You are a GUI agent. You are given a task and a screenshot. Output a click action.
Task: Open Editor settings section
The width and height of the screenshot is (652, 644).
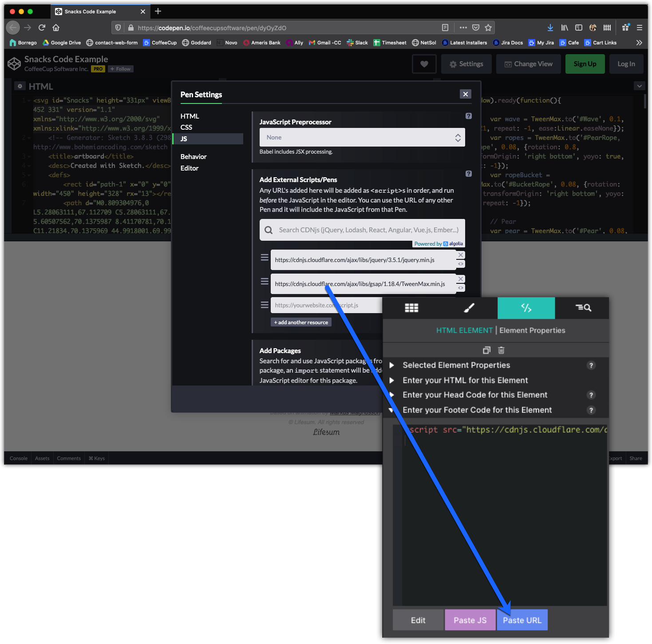(x=190, y=168)
